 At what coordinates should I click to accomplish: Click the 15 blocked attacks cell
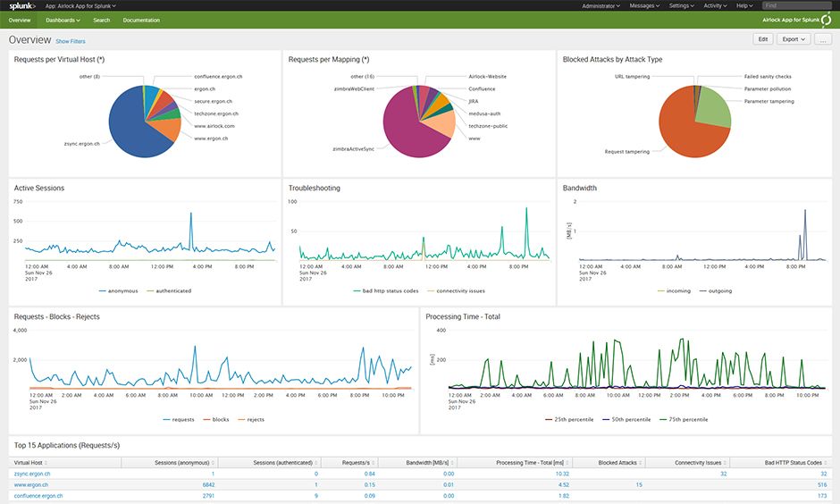point(639,484)
